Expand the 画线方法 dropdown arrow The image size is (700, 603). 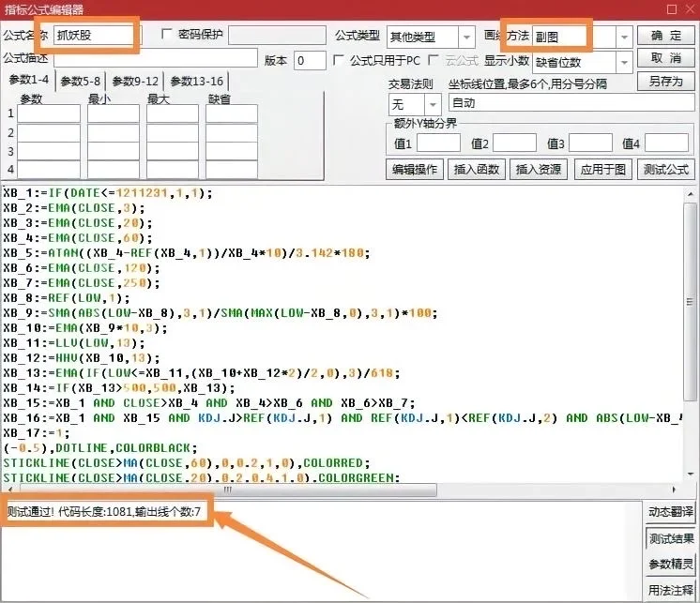tap(624, 37)
